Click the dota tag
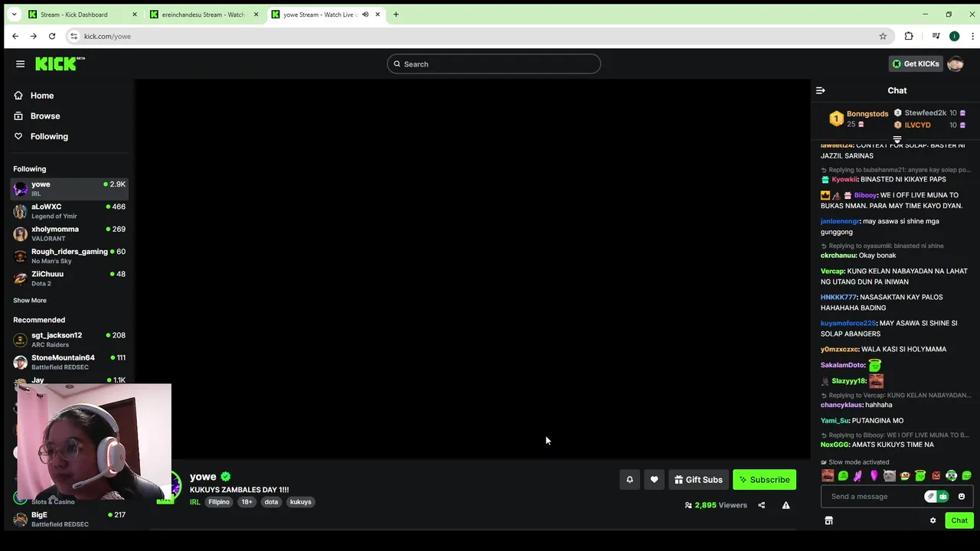 [271, 502]
